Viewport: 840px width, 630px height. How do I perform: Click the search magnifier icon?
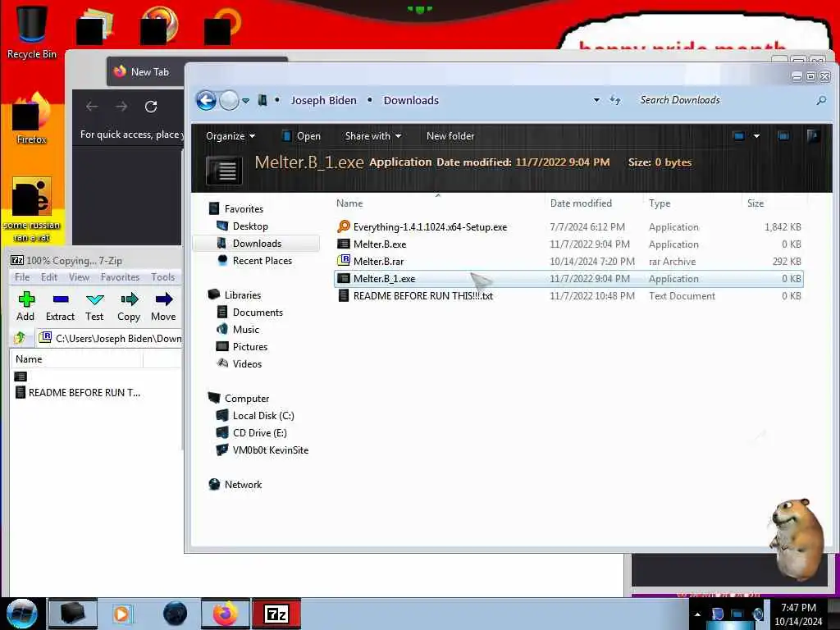820,100
